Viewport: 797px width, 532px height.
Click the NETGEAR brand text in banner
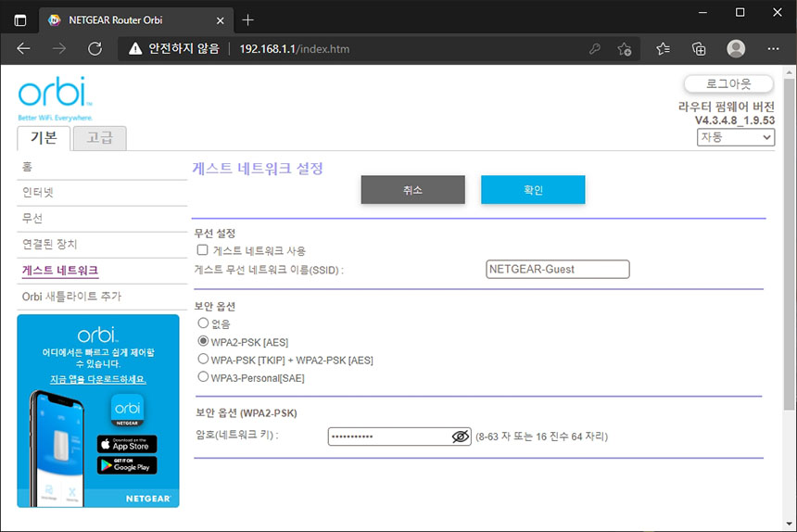[148, 499]
